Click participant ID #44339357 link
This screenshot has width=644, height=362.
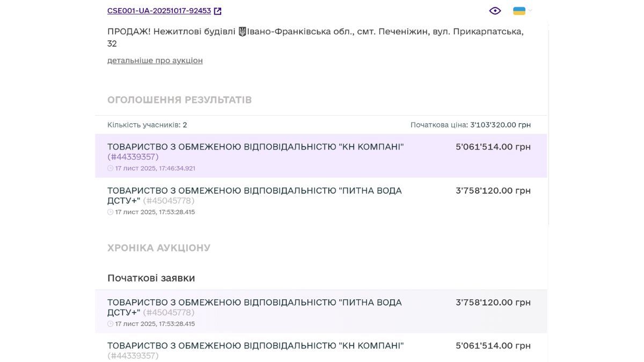(133, 157)
